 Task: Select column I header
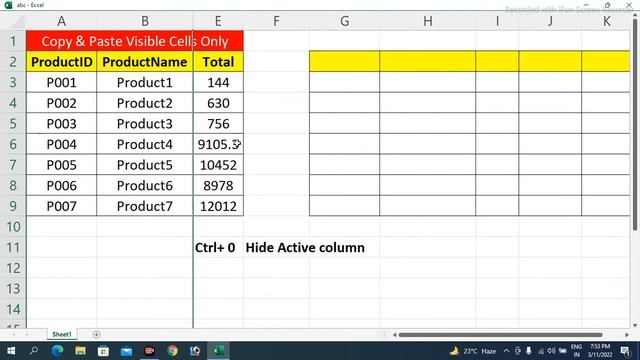(497, 21)
